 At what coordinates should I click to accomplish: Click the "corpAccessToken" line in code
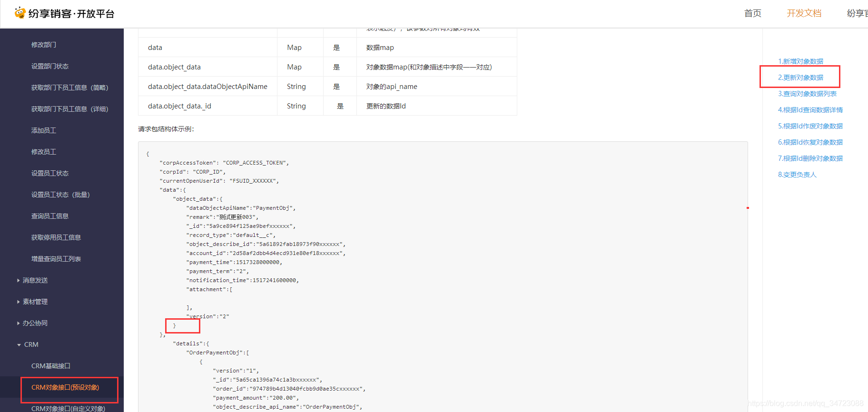[x=224, y=163]
